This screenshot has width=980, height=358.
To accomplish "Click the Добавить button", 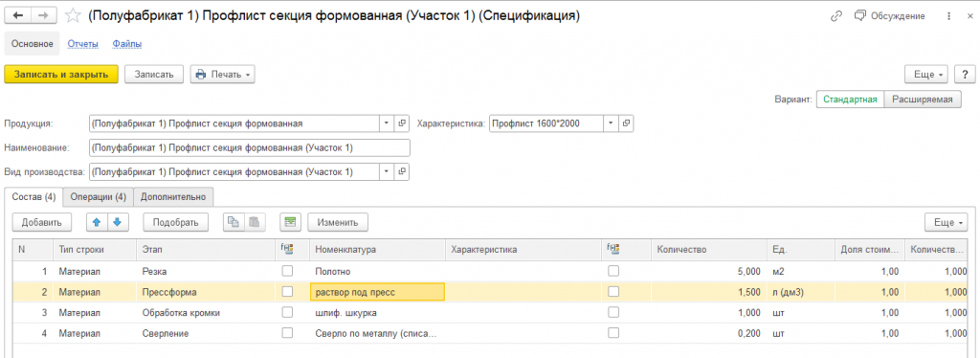I will 41,222.
